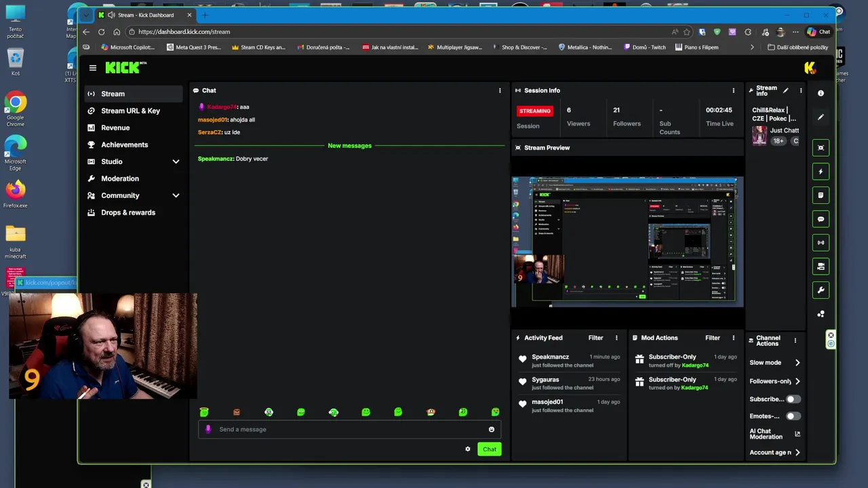Expand Slow mode options

(x=797, y=363)
